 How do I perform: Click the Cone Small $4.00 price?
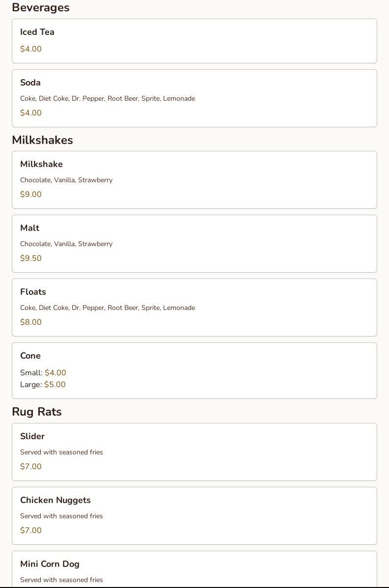[55, 372]
